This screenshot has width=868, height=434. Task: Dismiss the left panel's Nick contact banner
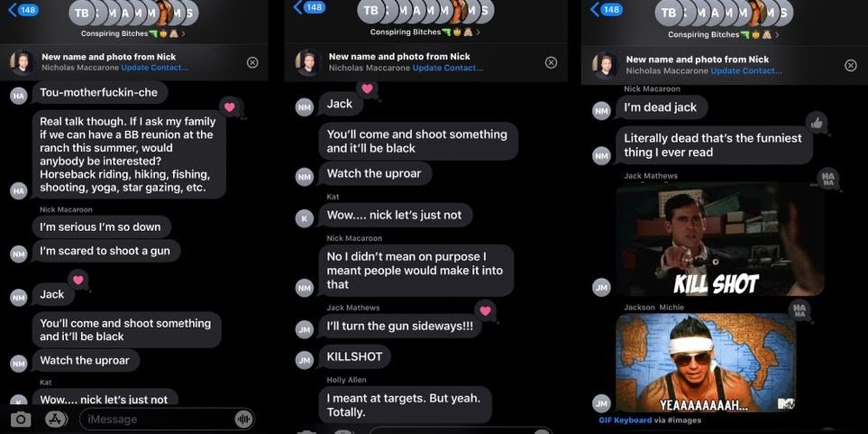coord(252,62)
